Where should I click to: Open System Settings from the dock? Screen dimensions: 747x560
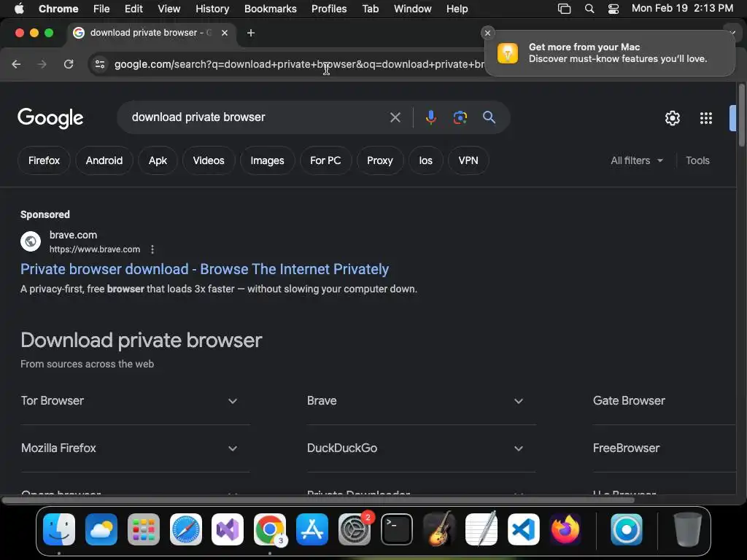[355, 529]
